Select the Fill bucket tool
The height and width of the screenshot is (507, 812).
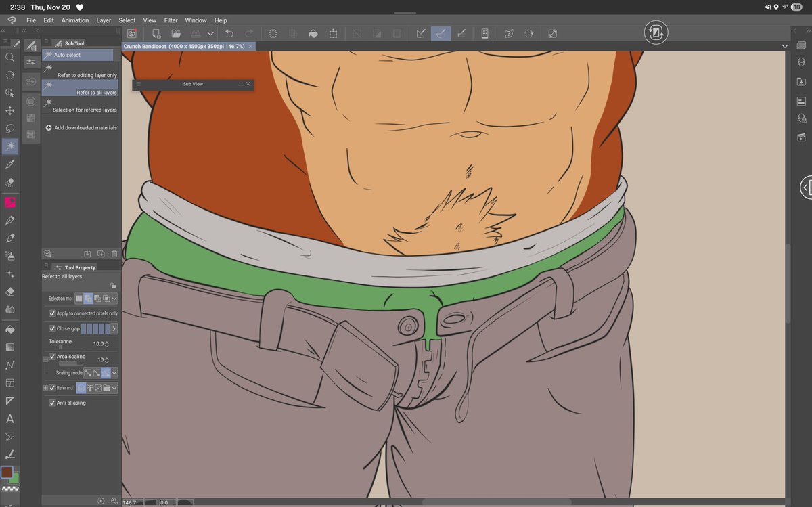click(x=9, y=330)
